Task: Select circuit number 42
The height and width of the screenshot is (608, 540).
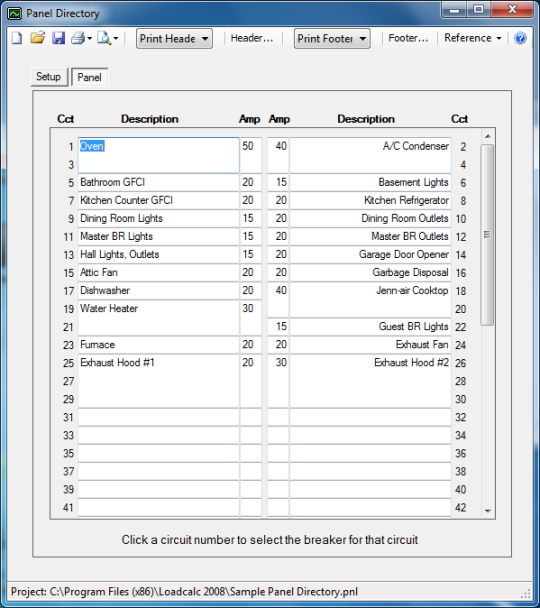Action: (x=461, y=508)
